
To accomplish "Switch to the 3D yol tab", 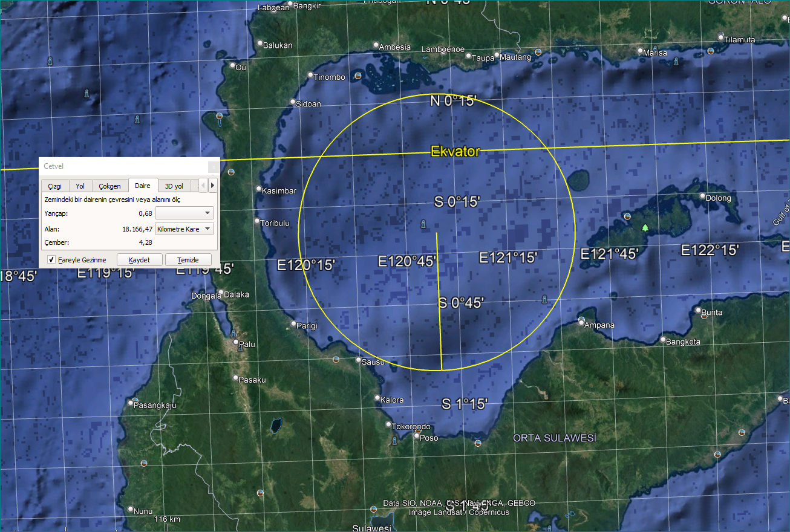I will 174,186.
